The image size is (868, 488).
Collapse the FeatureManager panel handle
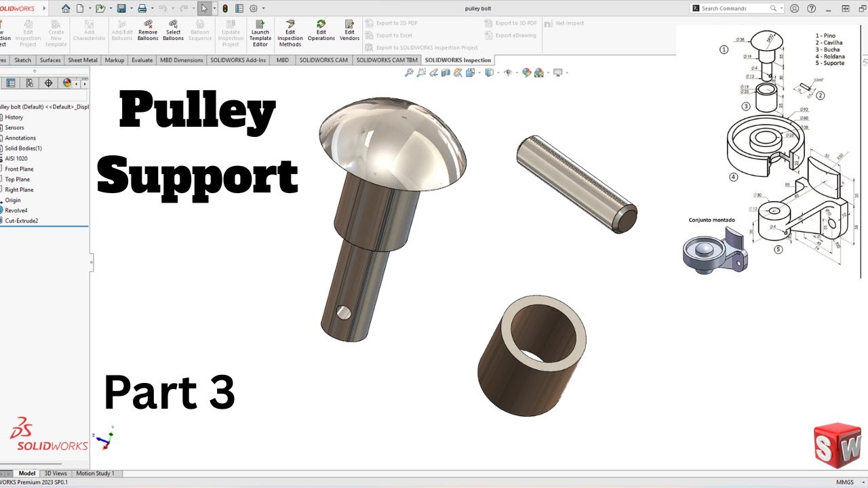point(92,261)
